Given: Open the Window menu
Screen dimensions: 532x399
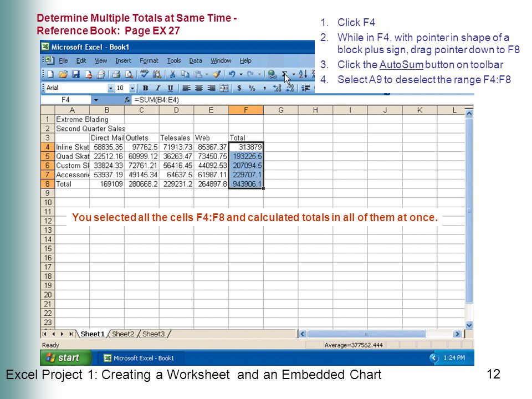Looking at the screenshot, I should (x=221, y=61).
